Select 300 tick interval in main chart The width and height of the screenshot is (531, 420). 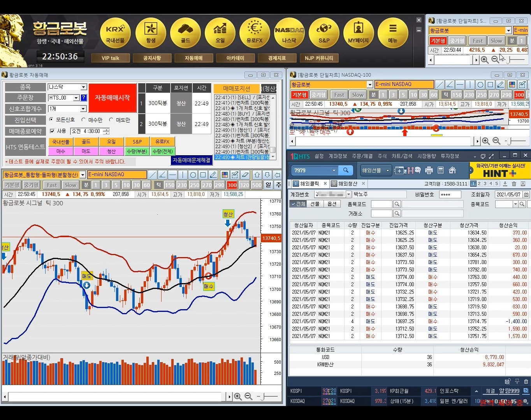[x=232, y=185]
